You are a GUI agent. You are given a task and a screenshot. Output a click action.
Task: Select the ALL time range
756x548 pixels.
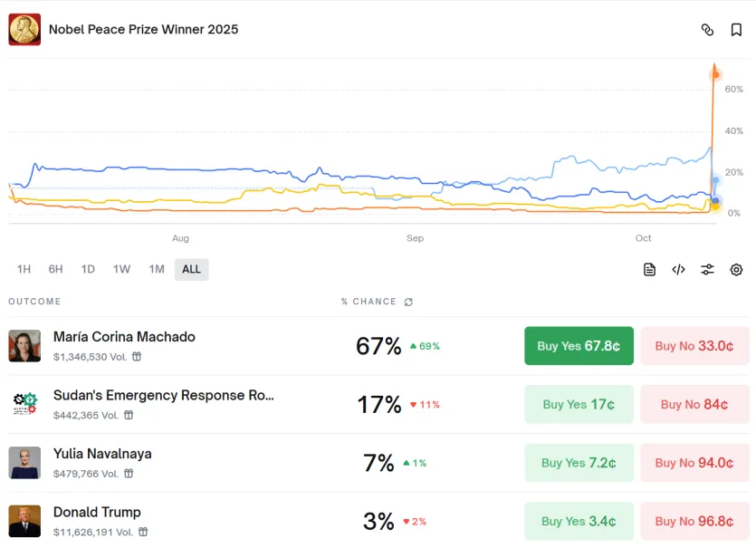point(191,269)
